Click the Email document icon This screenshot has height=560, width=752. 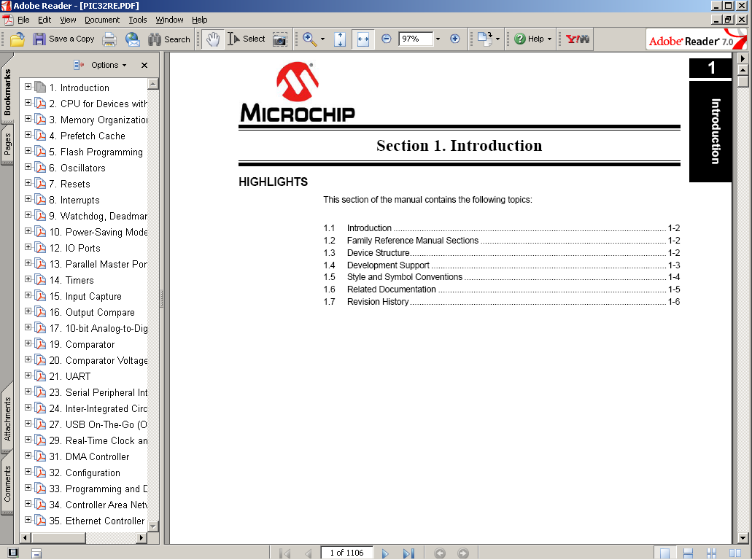pyautogui.click(x=132, y=39)
